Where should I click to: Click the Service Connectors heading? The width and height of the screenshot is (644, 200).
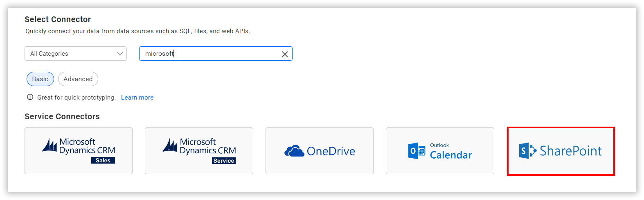click(x=62, y=116)
